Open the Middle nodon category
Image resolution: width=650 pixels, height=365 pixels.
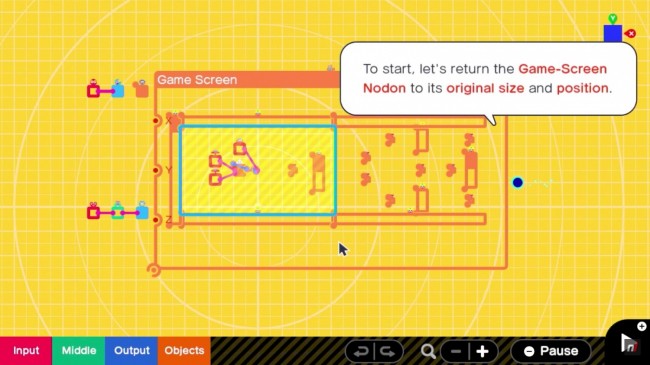coord(78,350)
